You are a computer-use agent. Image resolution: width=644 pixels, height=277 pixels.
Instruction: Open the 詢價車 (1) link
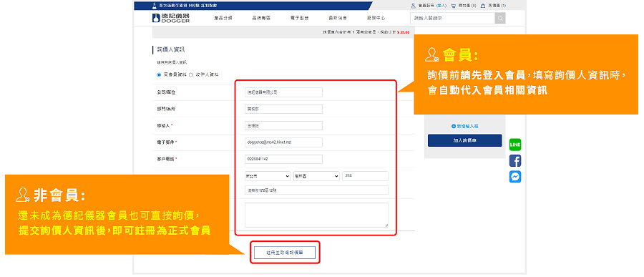coord(497,6)
